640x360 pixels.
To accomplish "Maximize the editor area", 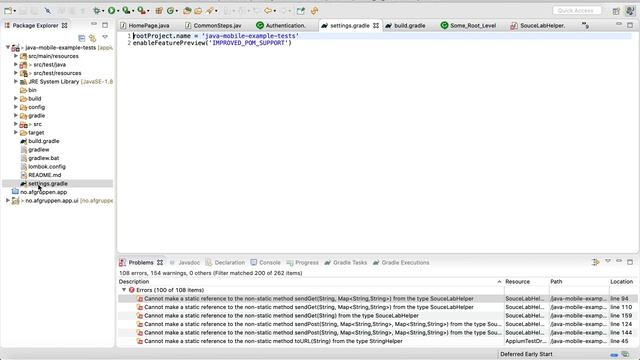I will [630, 25].
